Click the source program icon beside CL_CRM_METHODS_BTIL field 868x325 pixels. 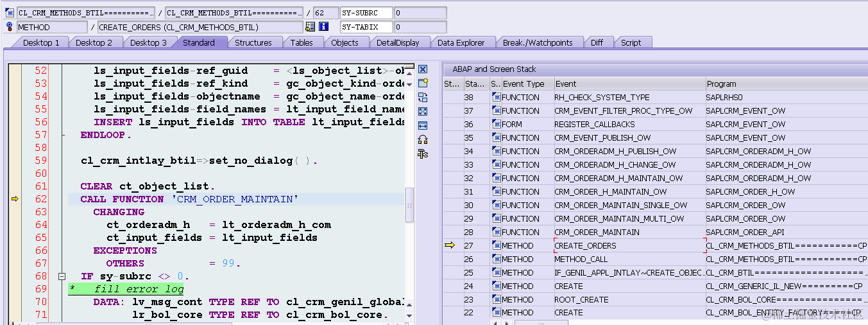coord(10,13)
